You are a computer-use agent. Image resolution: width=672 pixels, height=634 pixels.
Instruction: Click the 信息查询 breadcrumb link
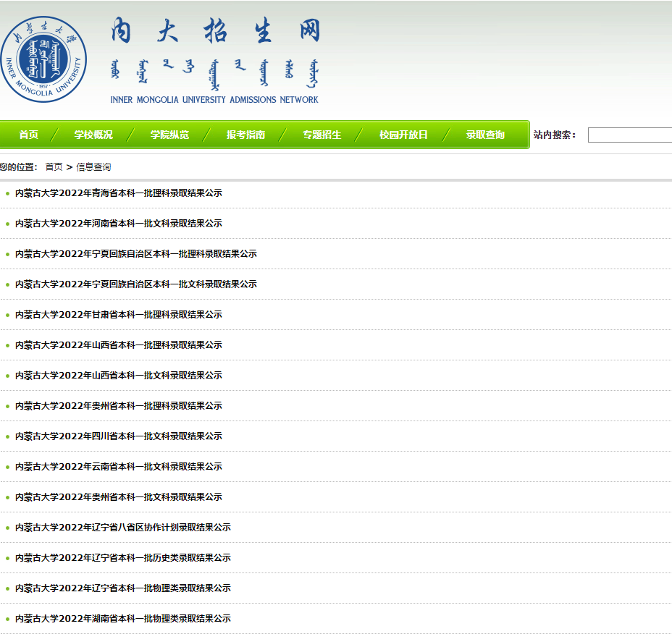pos(93,167)
